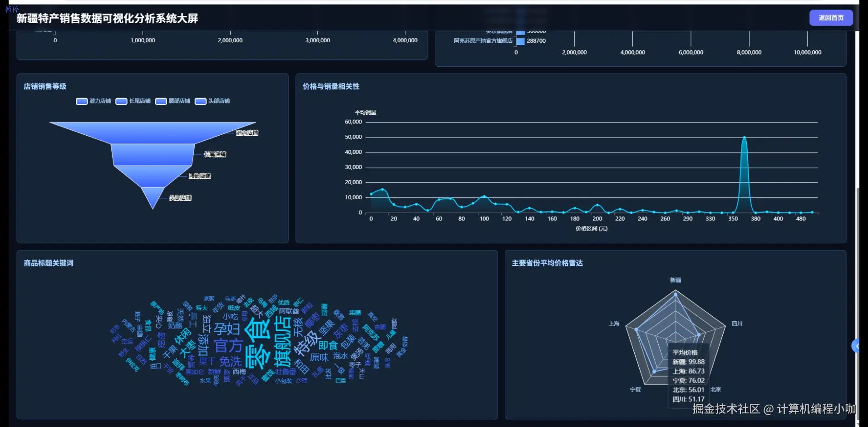This screenshot has height=427, width=868.
Task: Click the 四川: 51.17 tooltip row
Action: pos(688,399)
